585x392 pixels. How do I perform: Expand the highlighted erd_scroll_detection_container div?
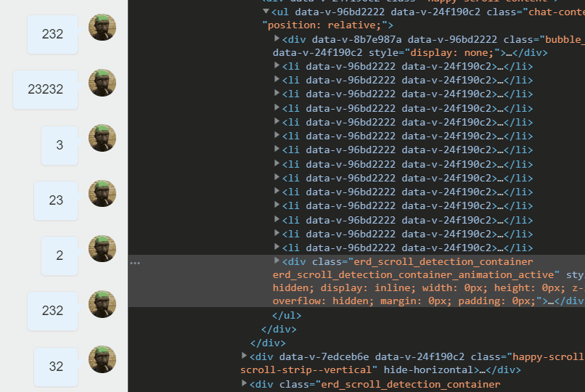tap(277, 261)
